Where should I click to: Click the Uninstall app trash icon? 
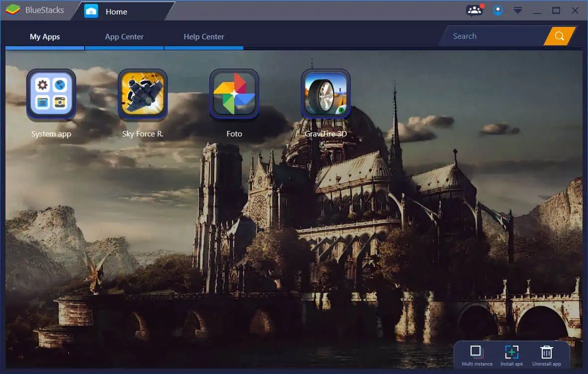coord(546,352)
